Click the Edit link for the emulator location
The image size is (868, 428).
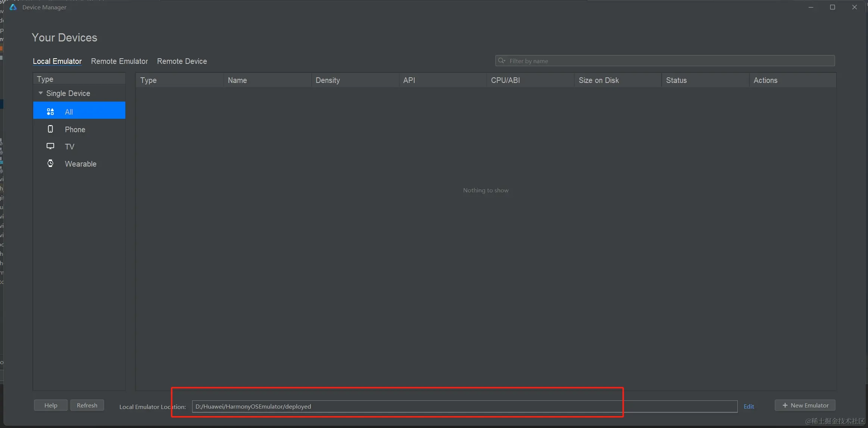[749, 407]
